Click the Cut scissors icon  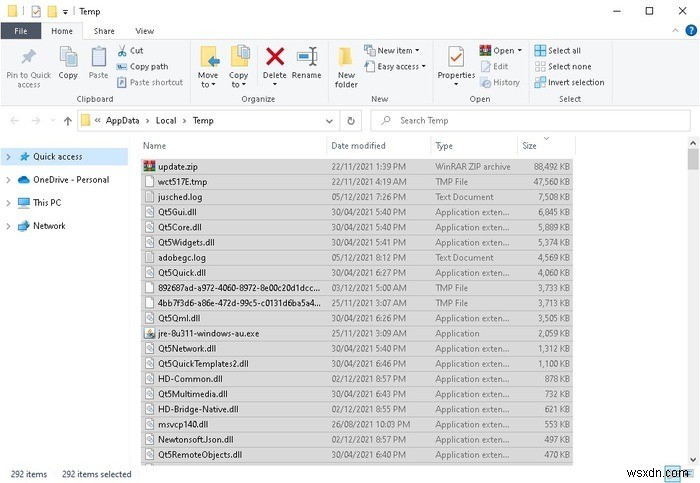pyautogui.click(x=122, y=50)
